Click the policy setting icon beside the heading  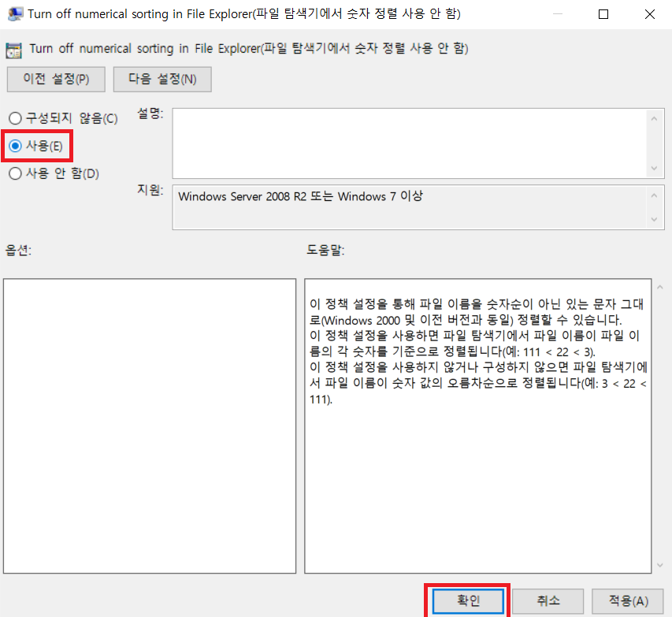tap(13, 50)
